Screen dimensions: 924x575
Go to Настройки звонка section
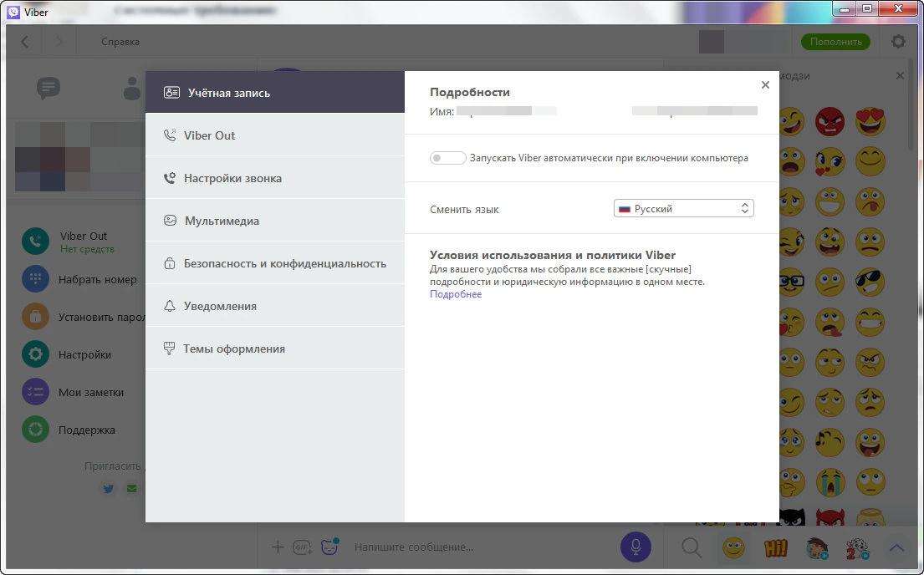pyautogui.click(x=274, y=178)
